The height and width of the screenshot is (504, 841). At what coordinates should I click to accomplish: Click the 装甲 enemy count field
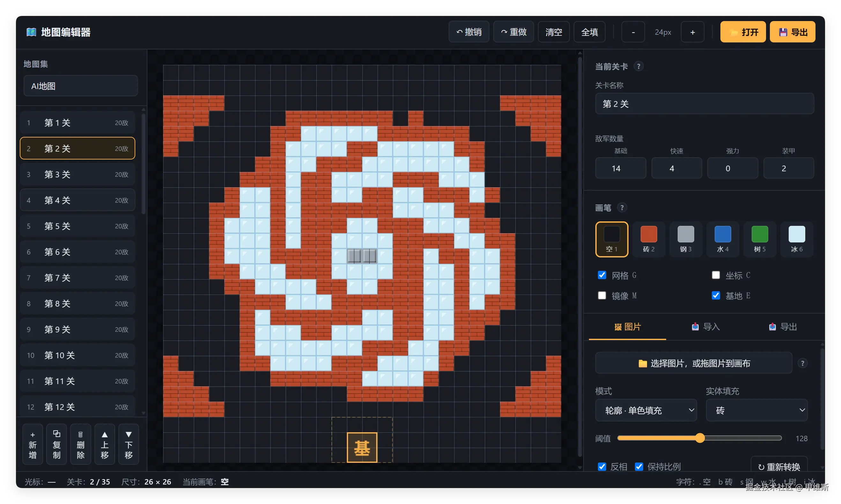click(x=789, y=168)
